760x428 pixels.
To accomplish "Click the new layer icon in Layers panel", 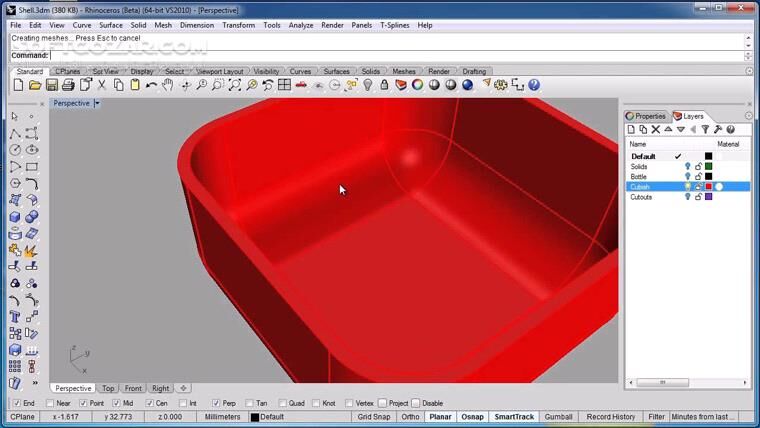I will click(631, 129).
